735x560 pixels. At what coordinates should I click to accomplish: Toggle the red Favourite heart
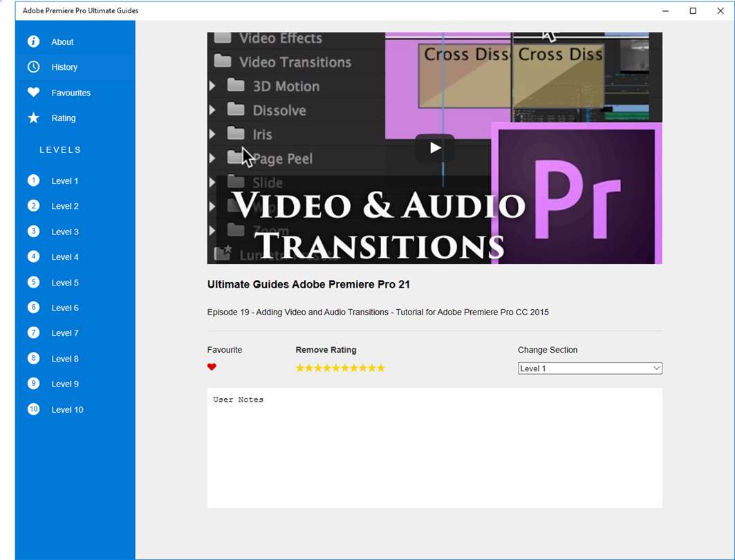(x=212, y=367)
